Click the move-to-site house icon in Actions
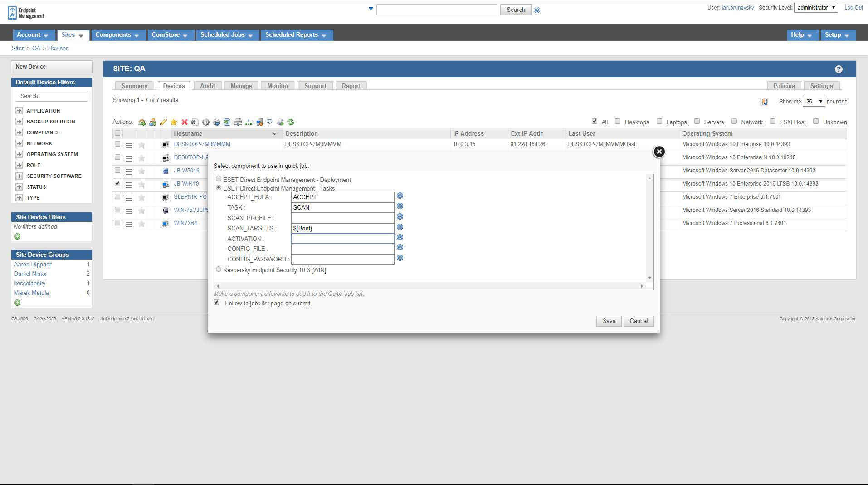 coord(142,122)
